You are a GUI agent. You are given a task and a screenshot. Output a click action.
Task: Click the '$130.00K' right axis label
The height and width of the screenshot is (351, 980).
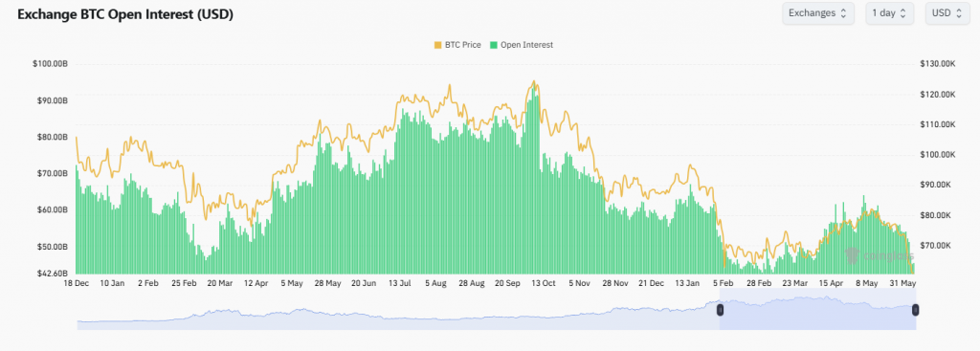(x=938, y=64)
